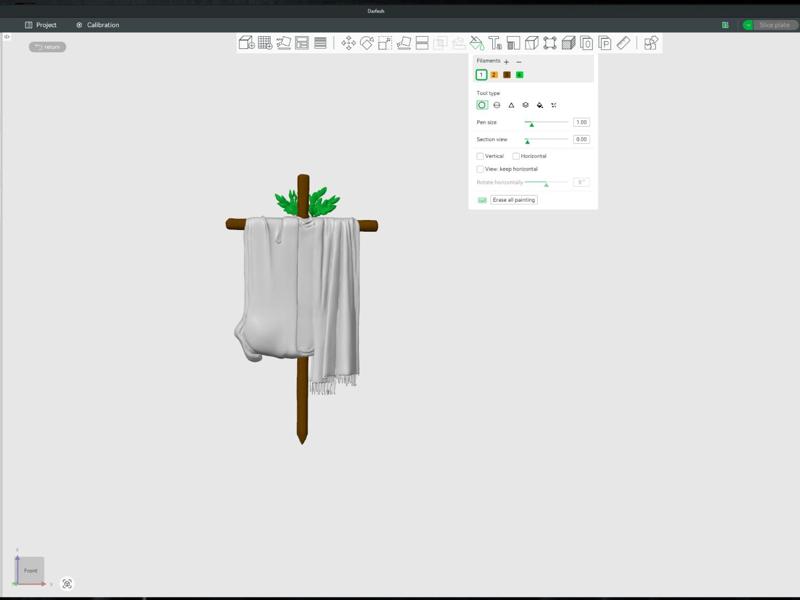Image resolution: width=800 pixels, height=600 pixels.
Task: Pick the green filament 4 swatch
Action: coord(519,75)
